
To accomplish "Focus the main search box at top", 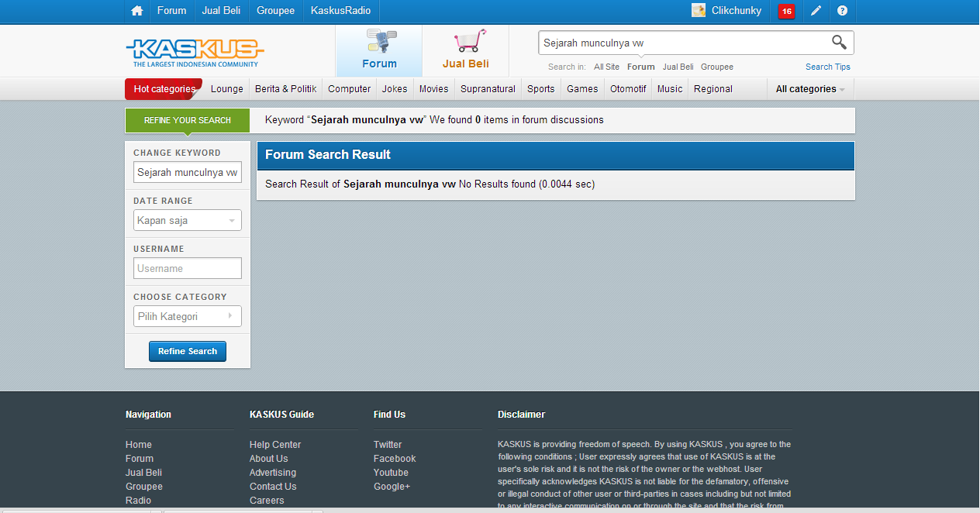I will (684, 43).
